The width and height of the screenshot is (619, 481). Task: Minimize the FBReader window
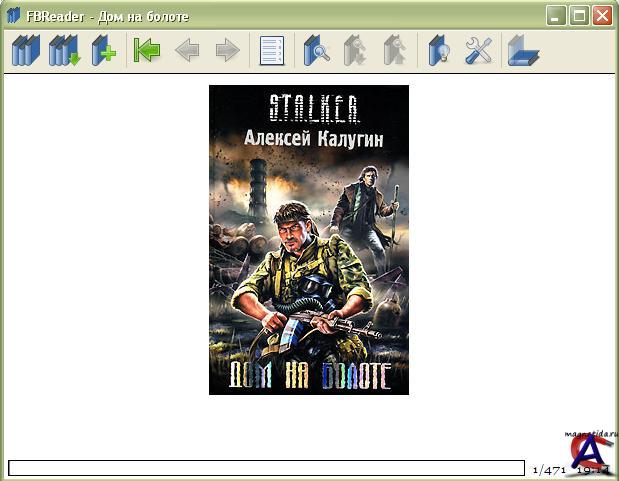pos(556,16)
